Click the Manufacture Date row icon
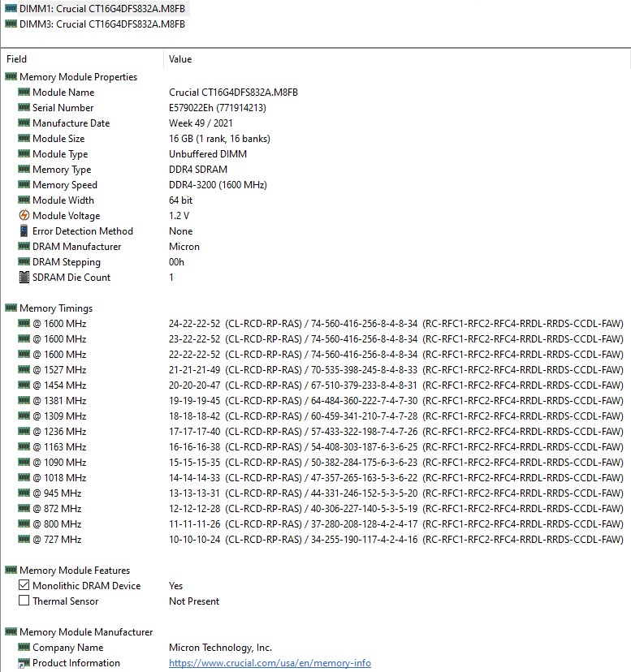631x672 pixels. click(x=24, y=123)
